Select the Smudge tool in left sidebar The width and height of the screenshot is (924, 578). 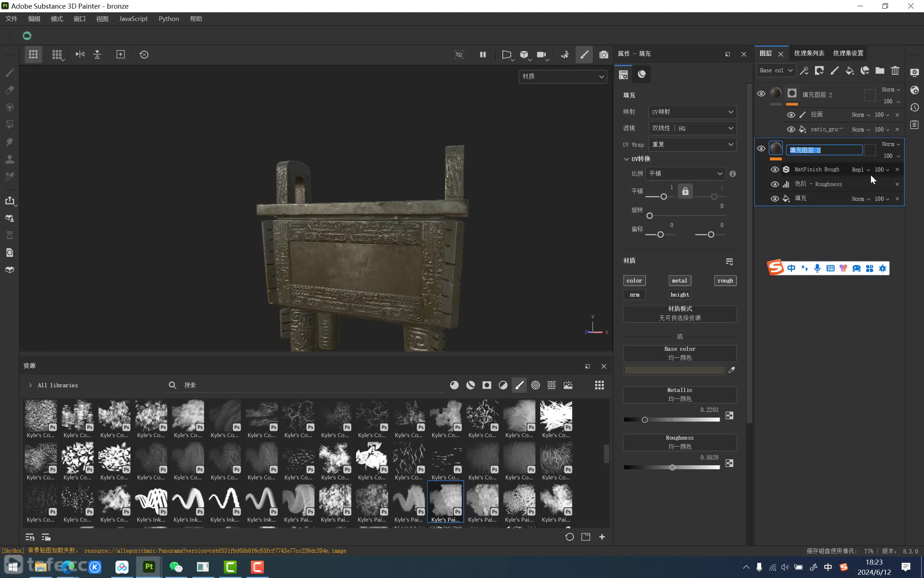pos(10,142)
